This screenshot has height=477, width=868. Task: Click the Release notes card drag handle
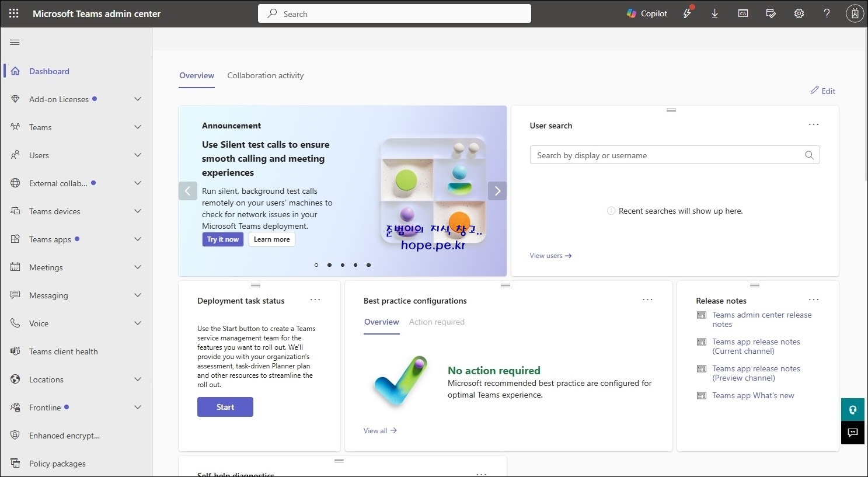pyautogui.click(x=755, y=285)
